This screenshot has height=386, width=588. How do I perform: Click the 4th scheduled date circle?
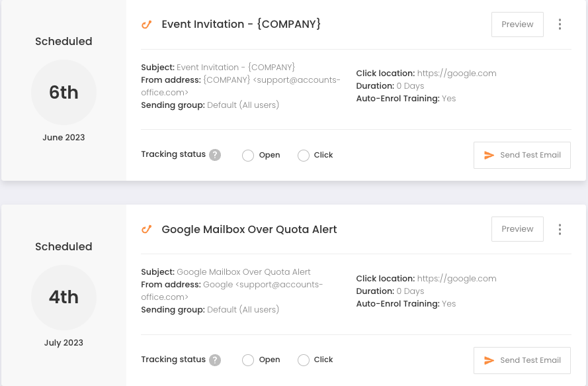(x=63, y=297)
